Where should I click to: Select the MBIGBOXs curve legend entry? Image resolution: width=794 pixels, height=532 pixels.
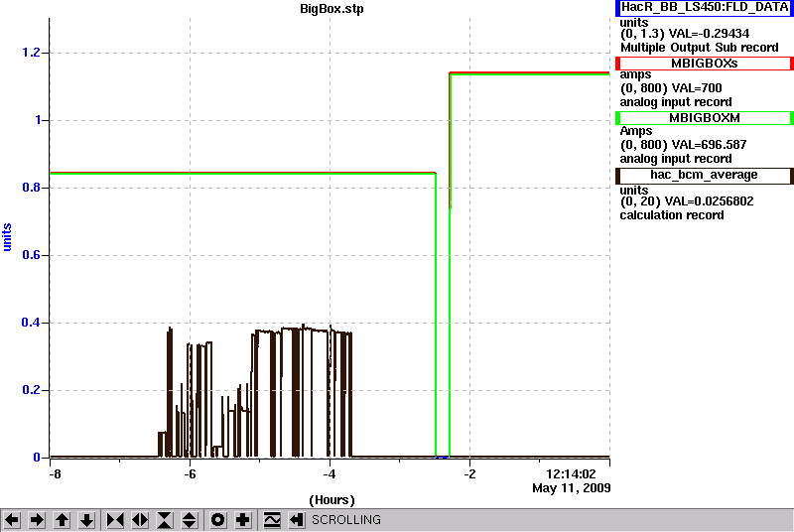pyautogui.click(x=705, y=64)
